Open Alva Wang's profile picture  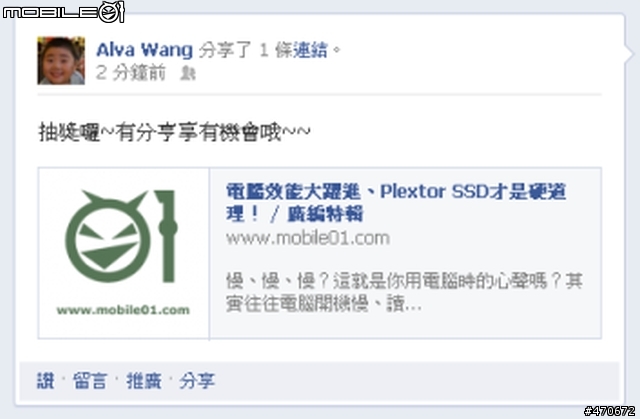pos(61,60)
